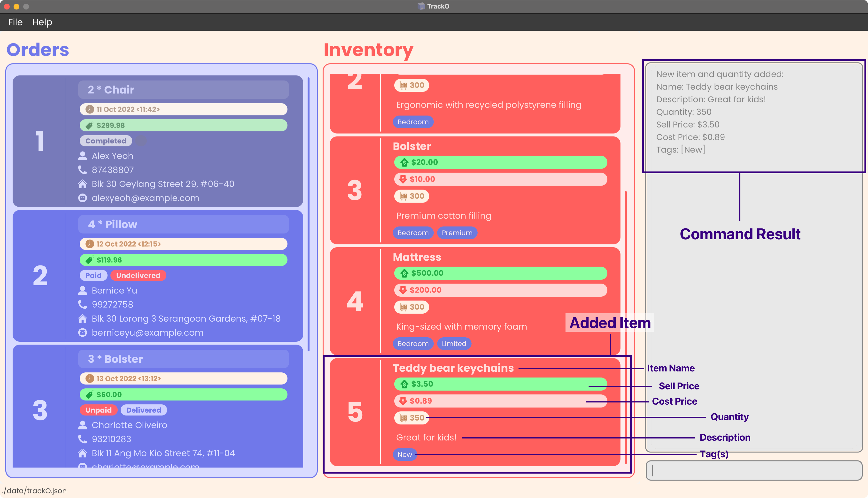This screenshot has width=868, height=498.
Task: Click the home icon beside Blk 11 Ang Mo Kio
Action: tap(83, 453)
